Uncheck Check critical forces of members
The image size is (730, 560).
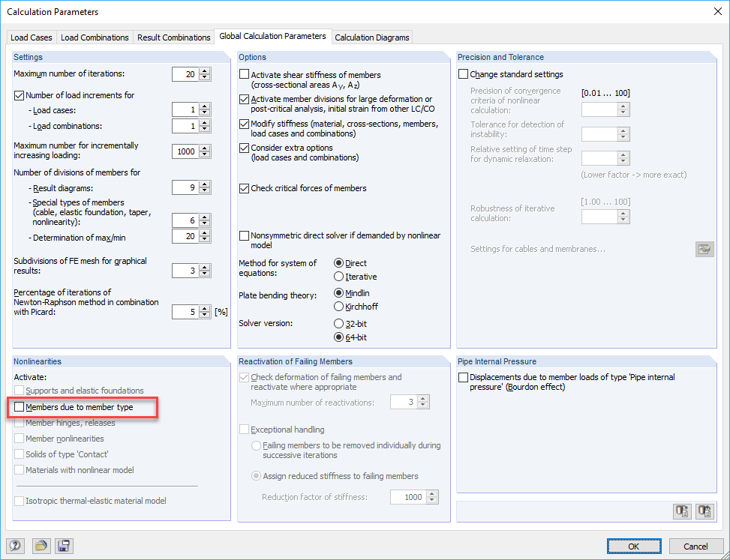coord(244,188)
